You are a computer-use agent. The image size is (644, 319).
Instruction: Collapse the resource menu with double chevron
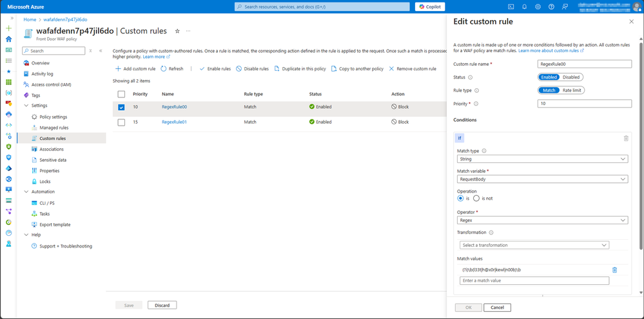[101, 51]
